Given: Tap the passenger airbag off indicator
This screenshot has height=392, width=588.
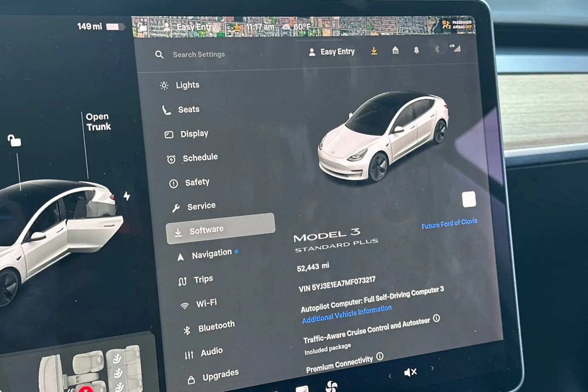Looking at the screenshot, I should [x=457, y=25].
